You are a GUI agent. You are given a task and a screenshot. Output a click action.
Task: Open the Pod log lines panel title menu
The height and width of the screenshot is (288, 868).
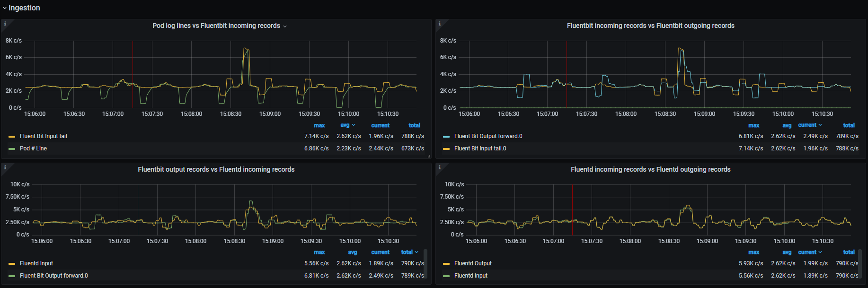pos(220,26)
